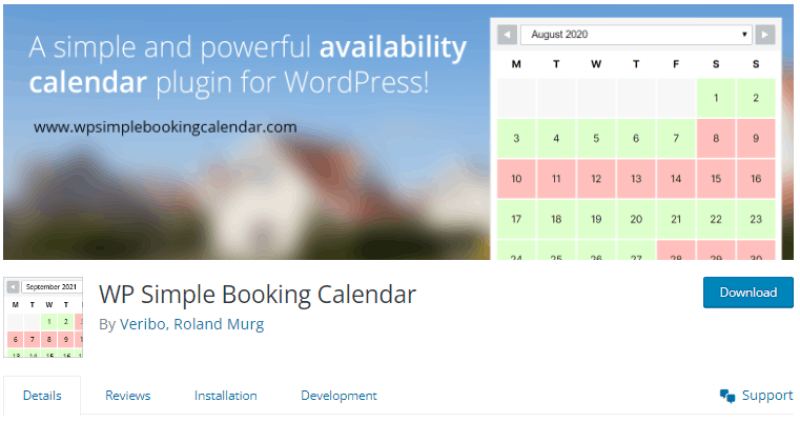Click day 6 in the September thumbnail calendar
The image size is (800, 422).
(x=15, y=339)
